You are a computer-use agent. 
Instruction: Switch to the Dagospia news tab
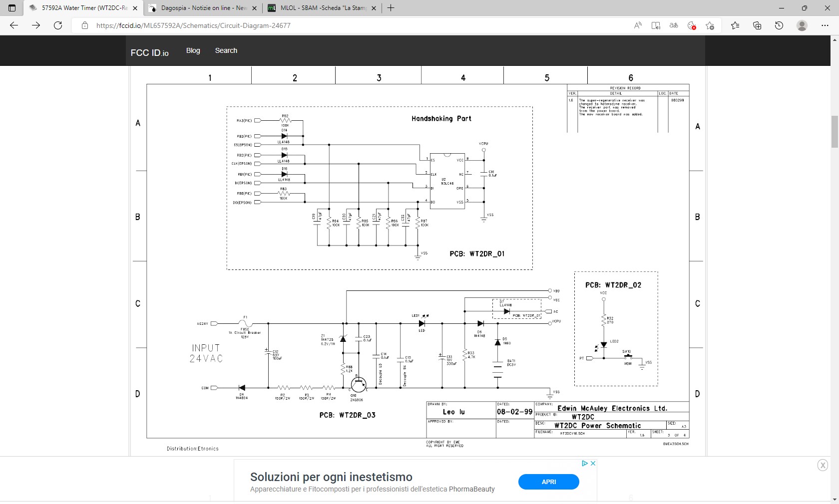204,8
